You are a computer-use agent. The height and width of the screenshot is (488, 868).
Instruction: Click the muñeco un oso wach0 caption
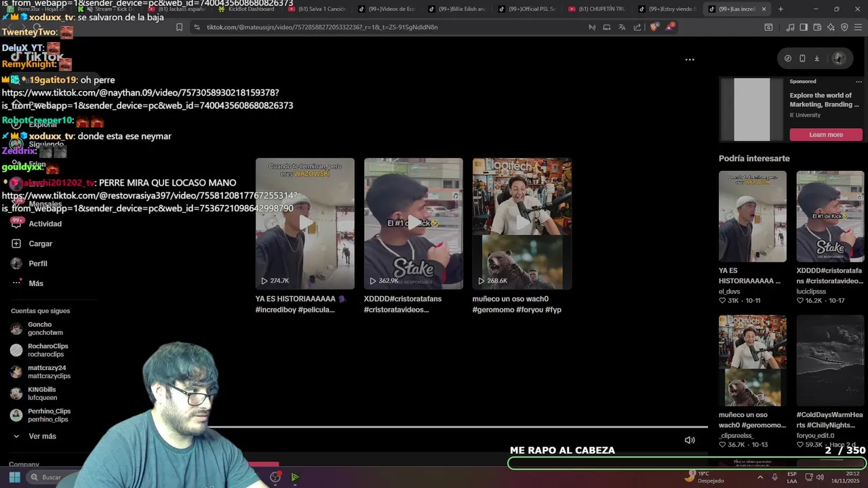click(x=517, y=304)
